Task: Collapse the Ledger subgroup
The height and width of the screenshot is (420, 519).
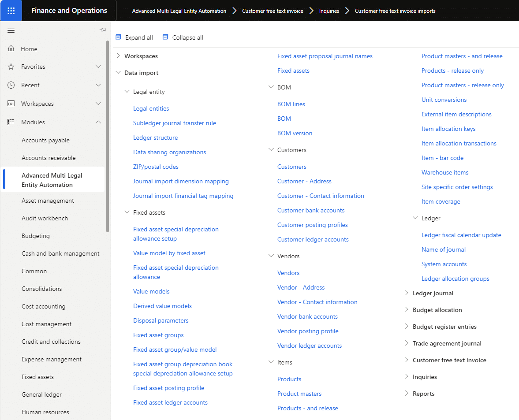Action: coord(415,218)
